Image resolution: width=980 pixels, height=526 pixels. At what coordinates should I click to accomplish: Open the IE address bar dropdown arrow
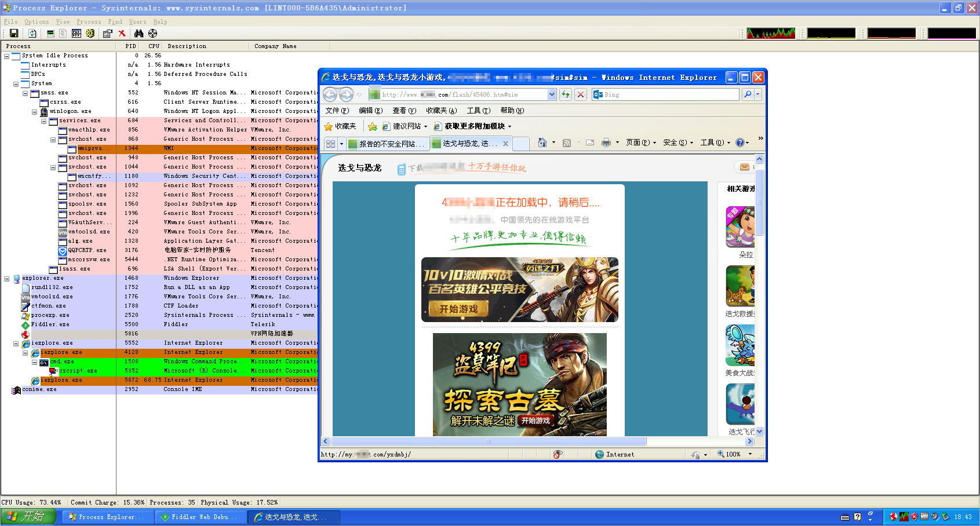click(x=552, y=94)
